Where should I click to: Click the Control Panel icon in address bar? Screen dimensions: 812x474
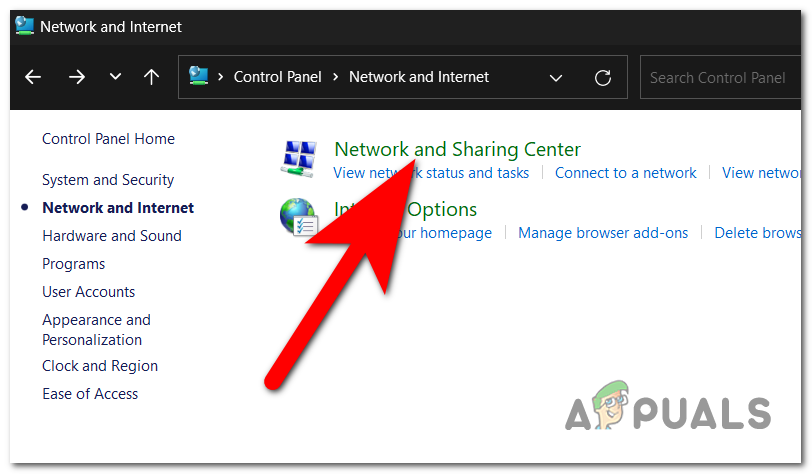tap(198, 76)
